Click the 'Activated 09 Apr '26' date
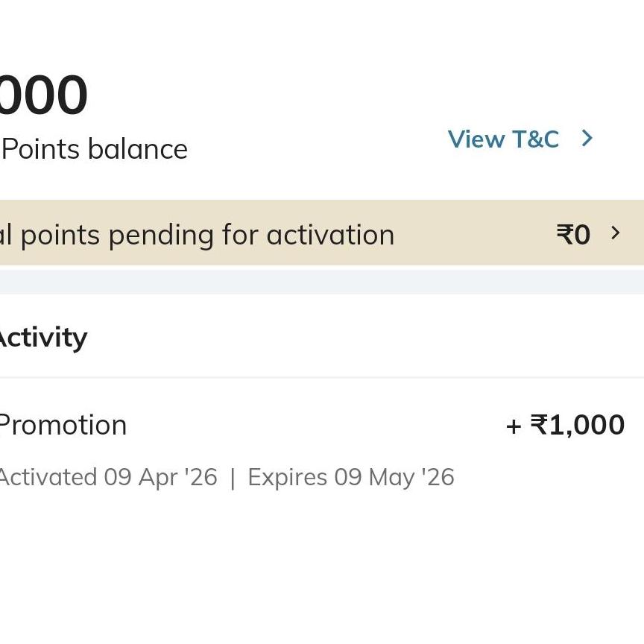The width and height of the screenshot is (644, 644). 107,477
